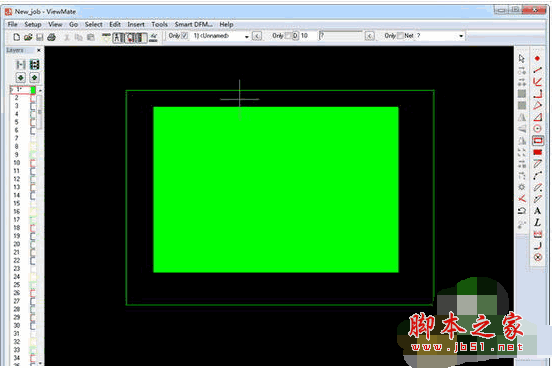Toggle the Only checkbox beside layer dropdown

184,36
